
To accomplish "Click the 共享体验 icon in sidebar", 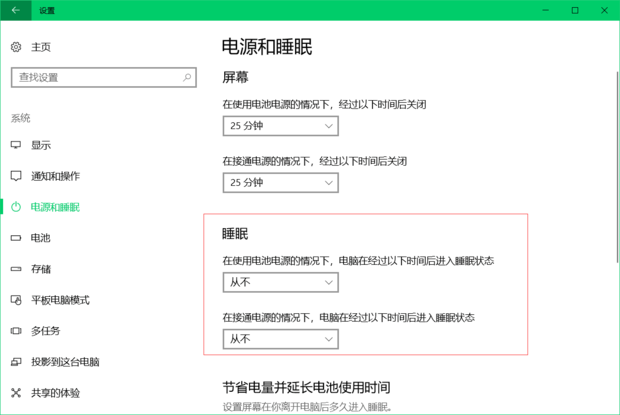I will [x=16, y=393].
